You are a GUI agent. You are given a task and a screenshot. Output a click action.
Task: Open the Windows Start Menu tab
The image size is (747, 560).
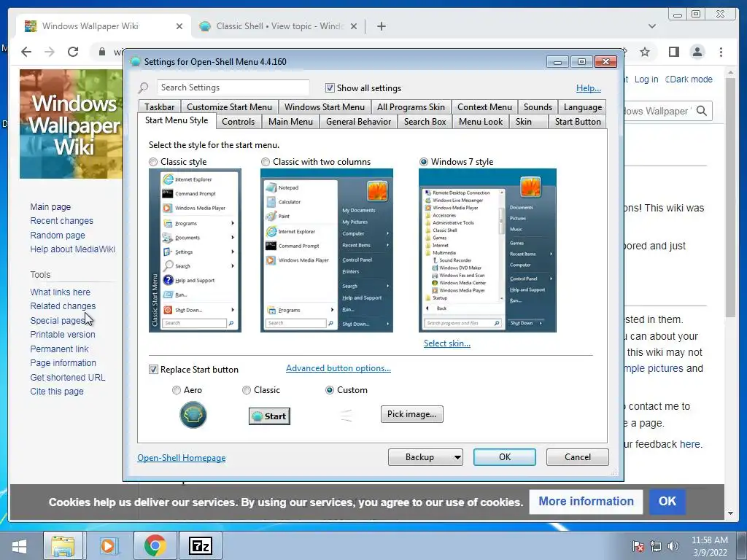[325, 107]
